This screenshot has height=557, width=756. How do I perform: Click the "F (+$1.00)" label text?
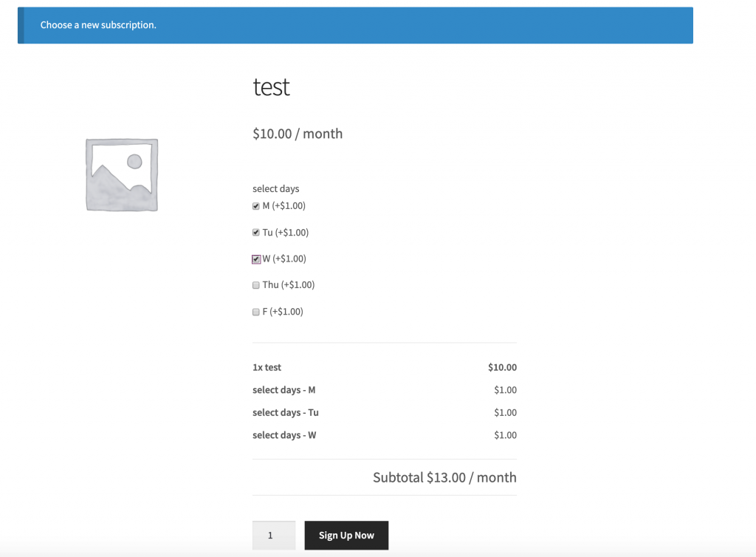pos(283,312)
